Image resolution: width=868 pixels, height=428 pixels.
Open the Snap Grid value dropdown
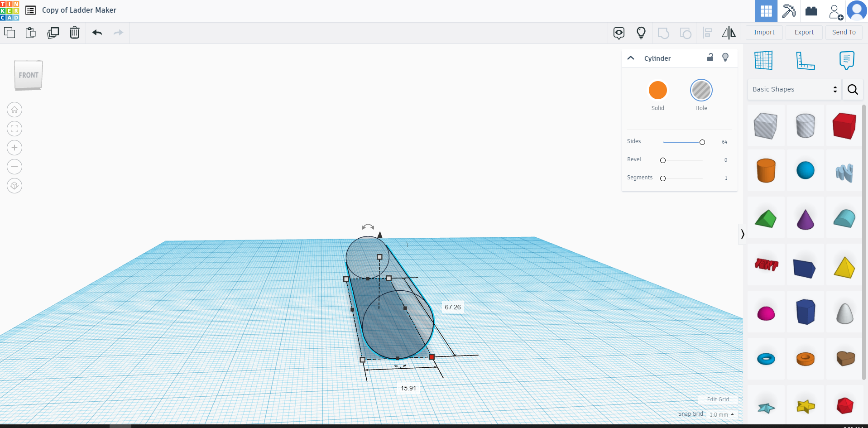[x=722, y=414]
